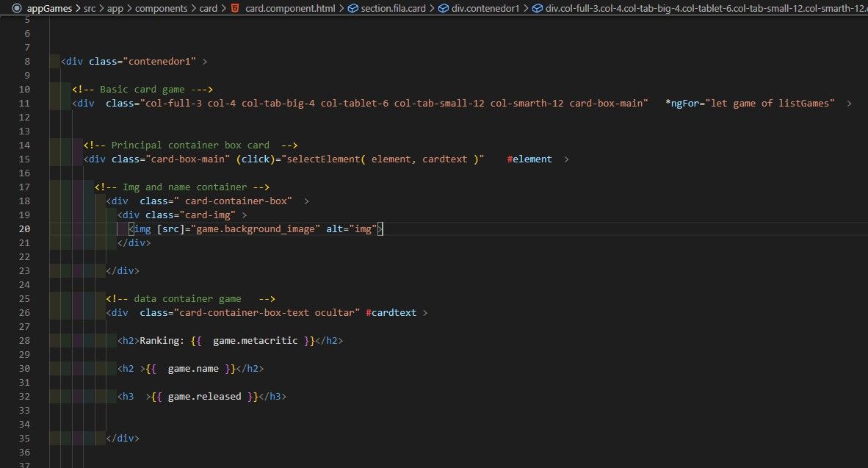Click the "Basic card game" comment
This screenshot has height=468, width=868.
tap(142, 89)
